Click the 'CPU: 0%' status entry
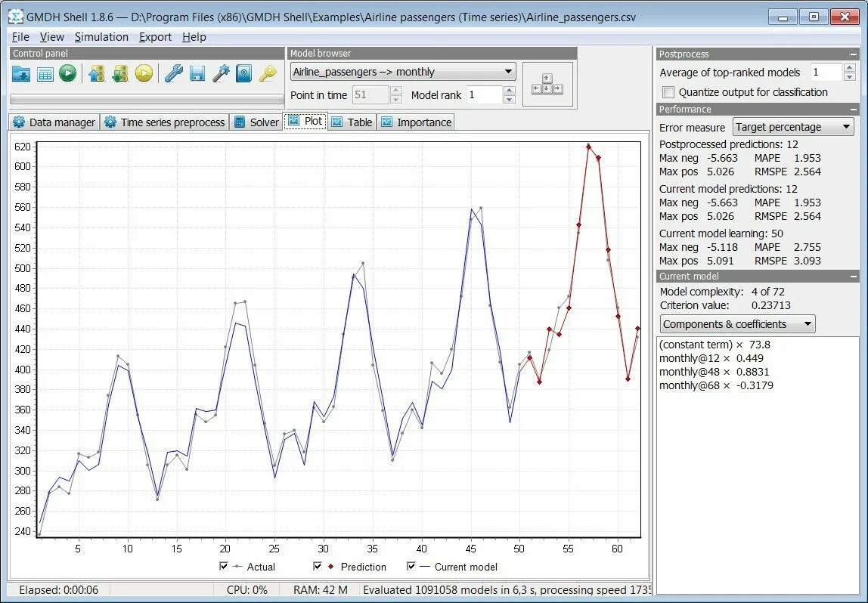Screen dimensions: 868x603 coord(247,590)
